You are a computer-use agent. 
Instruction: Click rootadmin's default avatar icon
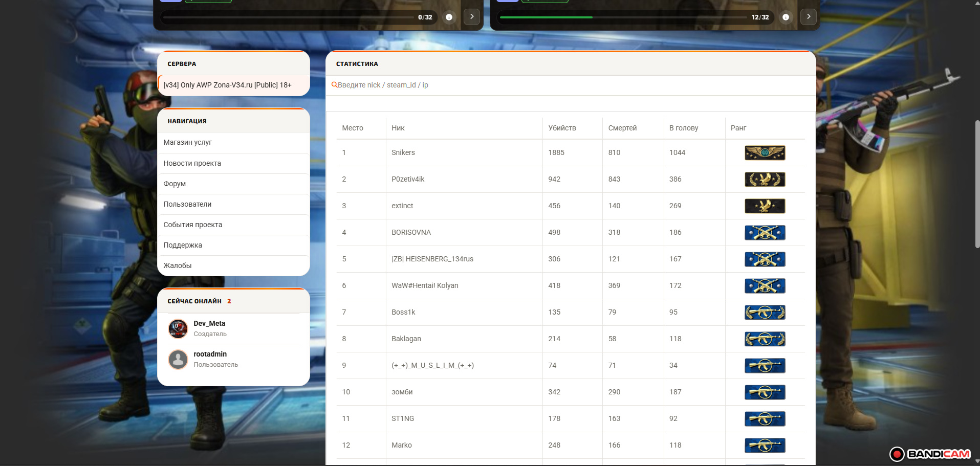click(x=178, y=359)
